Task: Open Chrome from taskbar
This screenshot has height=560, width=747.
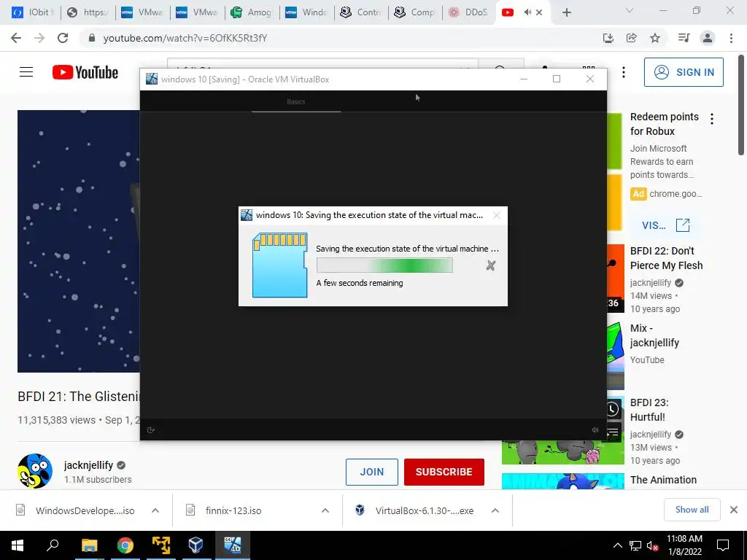Action: coord(125,545)
